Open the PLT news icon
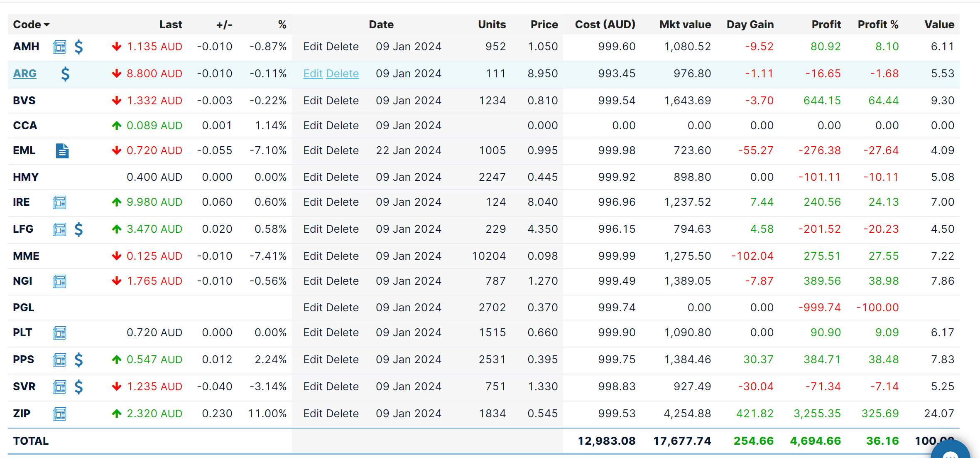Image resolution: width=980 pixels, height=458 pixels. click(x=59, y=333)
